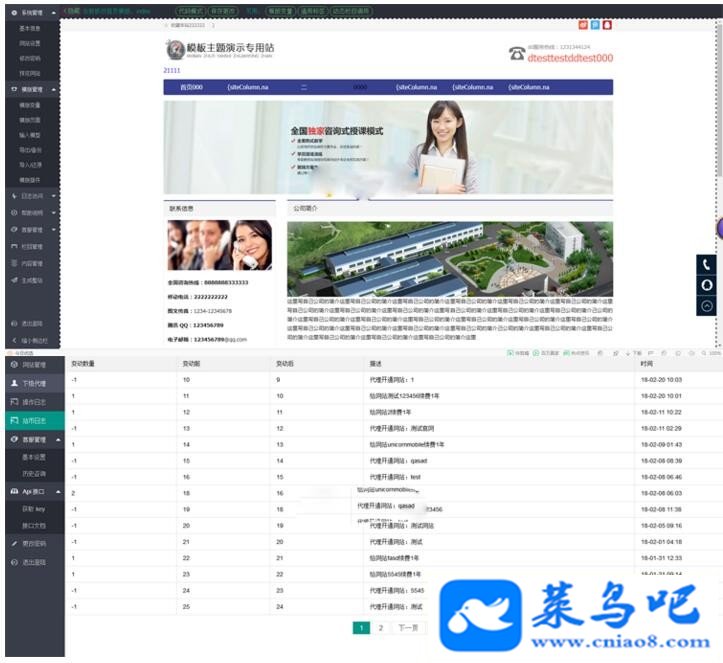The image size is (723, 663).
Task: Open 修改密码 in the sidebar
Action: click(x=30, y=59)
